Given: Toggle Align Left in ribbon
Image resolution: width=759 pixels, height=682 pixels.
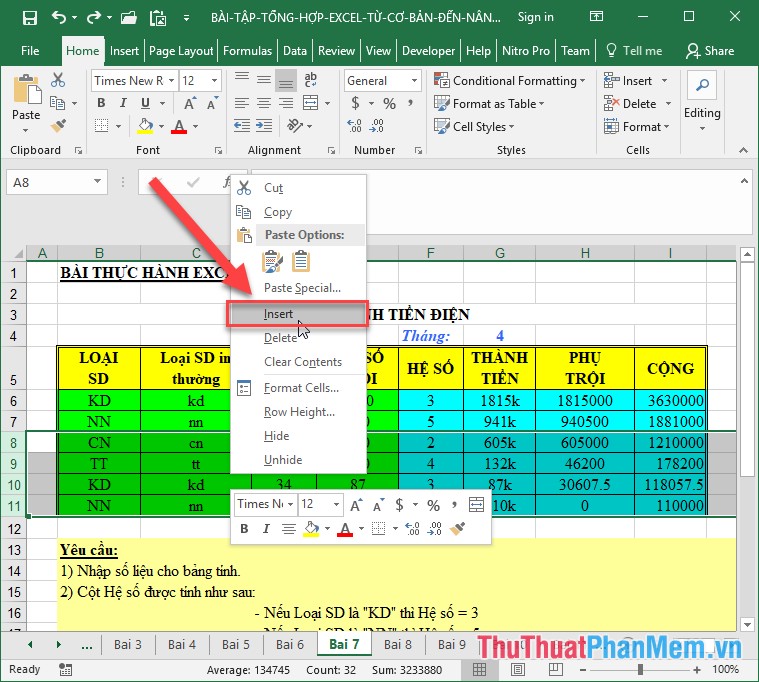Looking at the screenshot, I should pos(242,103).
